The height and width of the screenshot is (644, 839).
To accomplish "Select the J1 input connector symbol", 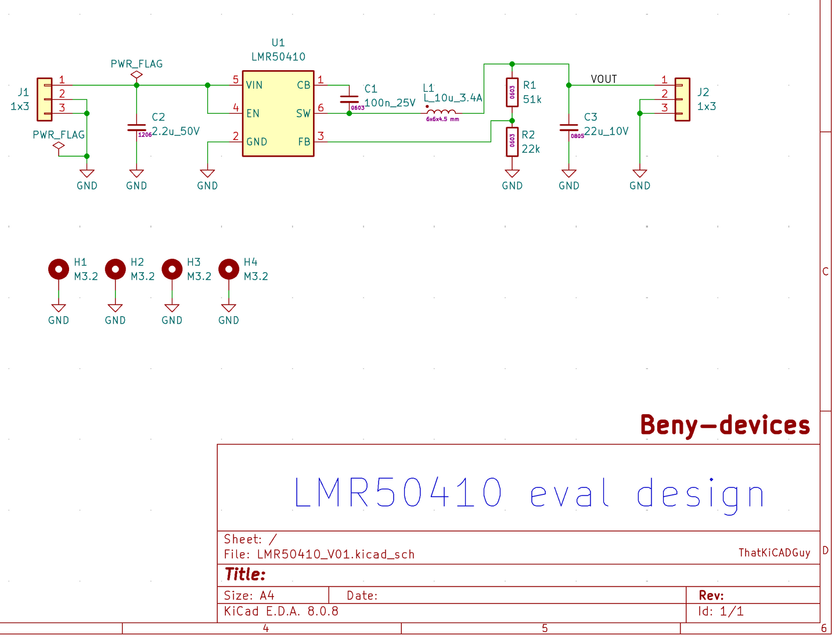I will [44, 99].
